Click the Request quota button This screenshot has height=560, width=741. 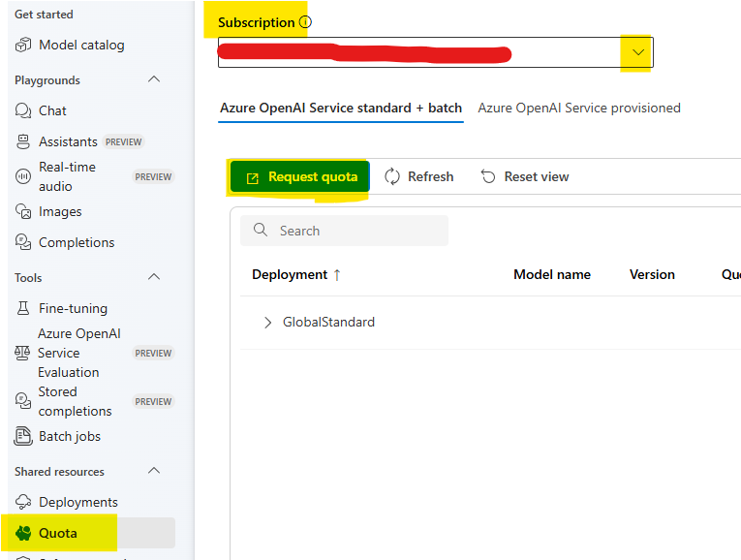point(299,176)
